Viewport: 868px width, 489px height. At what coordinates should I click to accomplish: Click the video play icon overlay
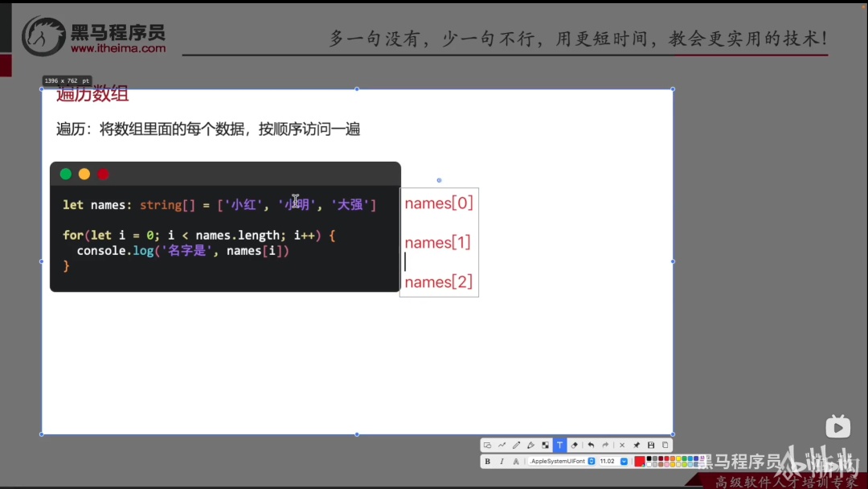click(837, 427)
